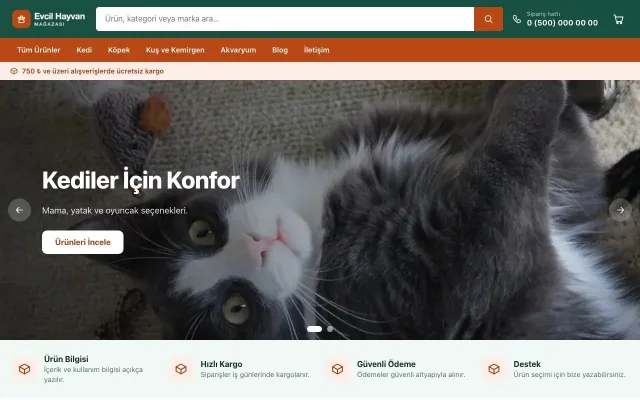This screenshot has width=640, height=400.
Task: Click the text Ödemeler güvenli altyapıyla alınır
Action: pos(411,375)
